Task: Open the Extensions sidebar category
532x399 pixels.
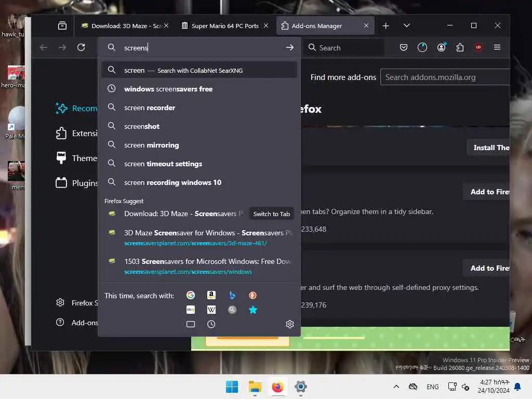Action: [76, 134]
